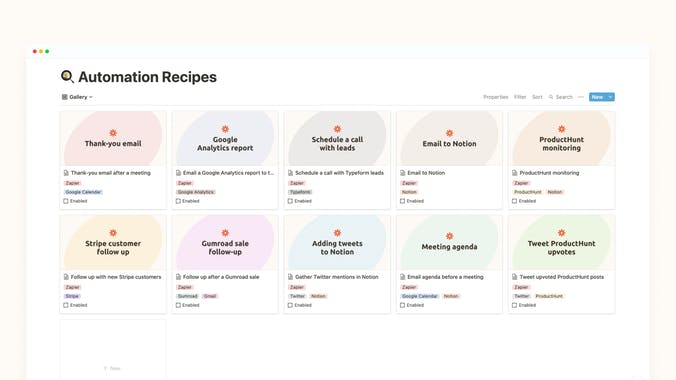Click gear icon on Stripe customer follow up cover
This screenshot has height=380, width=676.
(x=113, y=233)
